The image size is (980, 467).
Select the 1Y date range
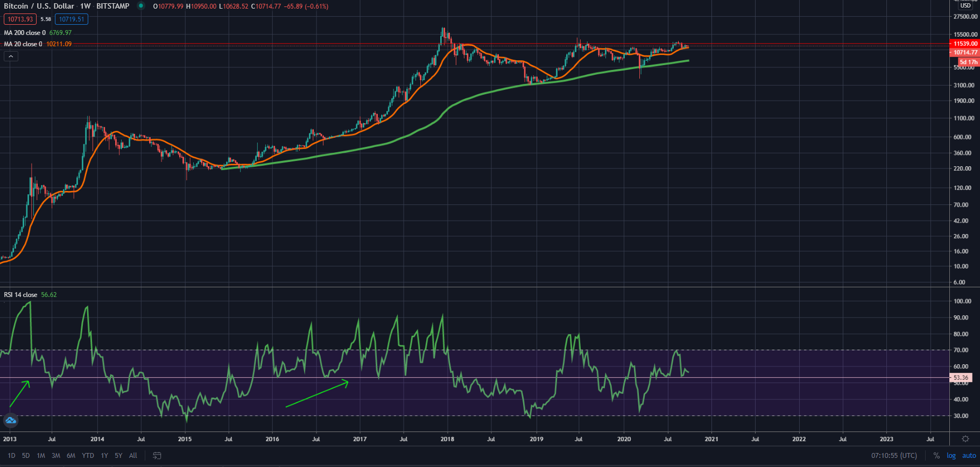[x=104, y=456]
